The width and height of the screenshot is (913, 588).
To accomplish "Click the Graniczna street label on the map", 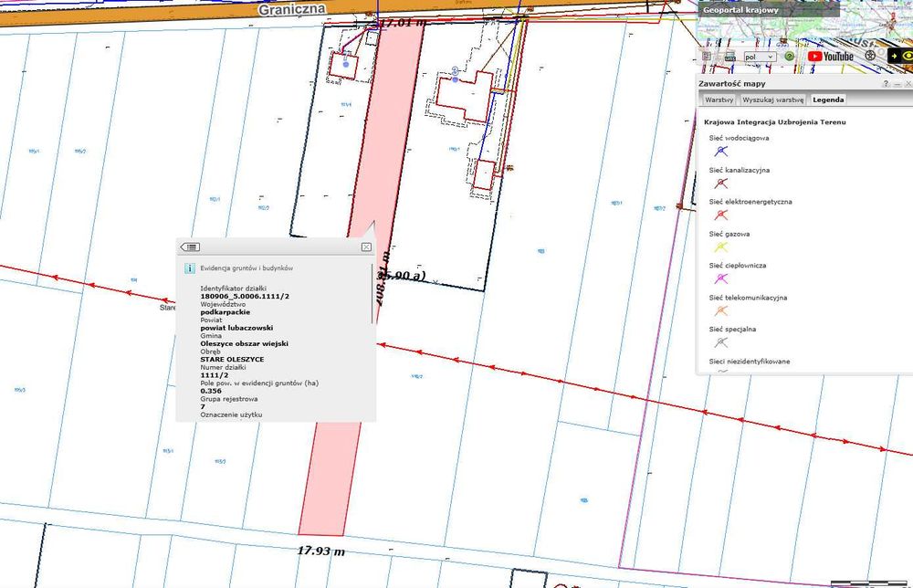I will pyautogui.click(x=292, y=9).
